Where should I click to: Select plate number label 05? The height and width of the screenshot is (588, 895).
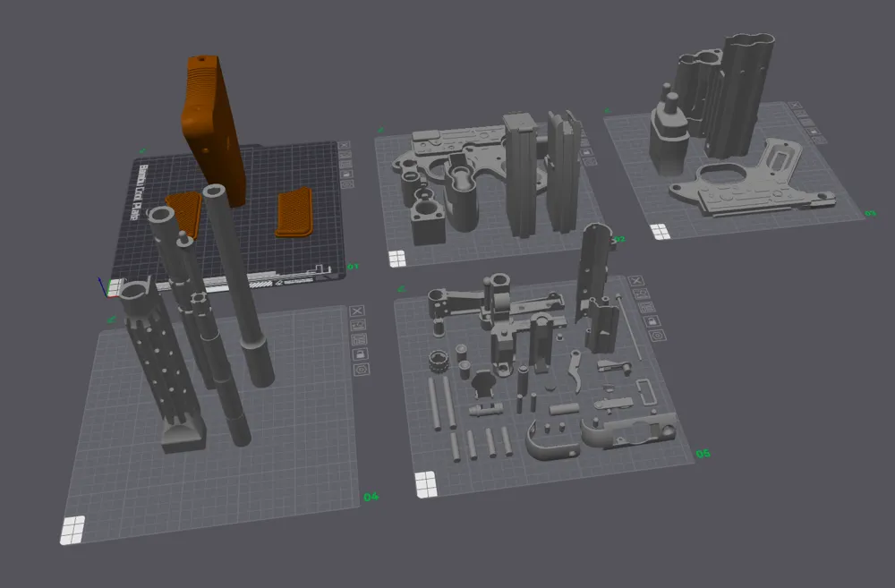(703, 453)
